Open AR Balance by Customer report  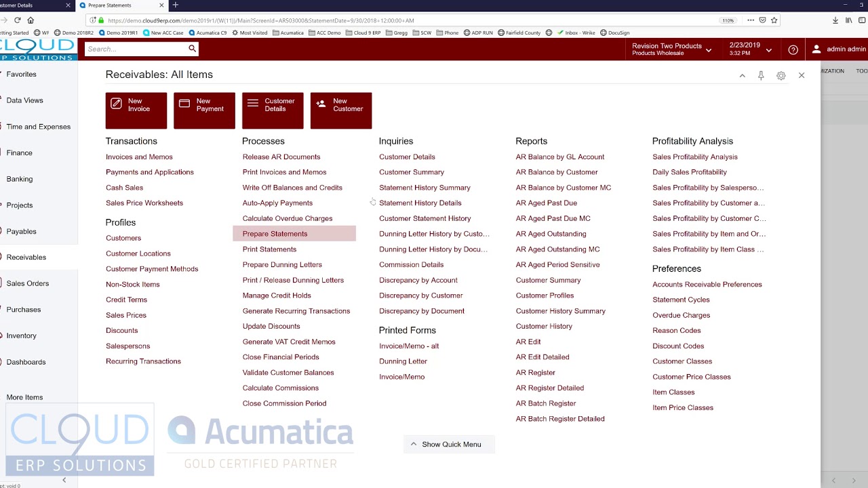[x=557, y=172]
